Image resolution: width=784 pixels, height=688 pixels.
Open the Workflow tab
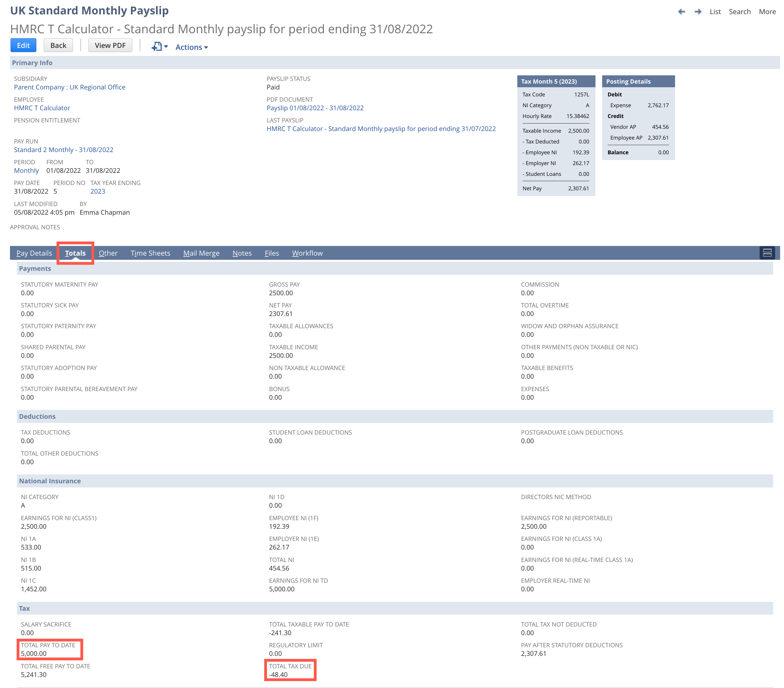pyautogui.click(x=307, y=253)
